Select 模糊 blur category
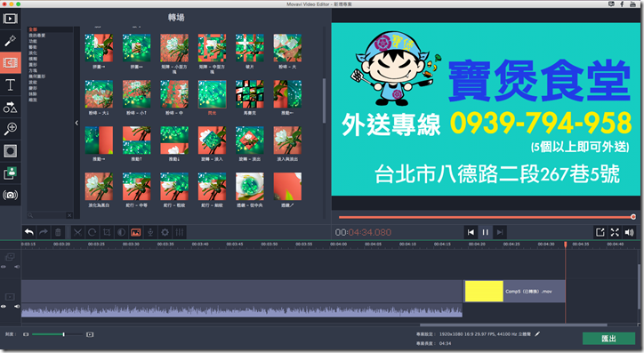 [33, 59]
